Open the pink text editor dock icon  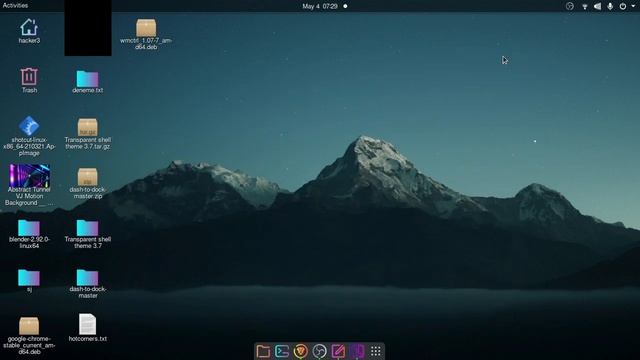pyautogui.click(x=338, y=351)
